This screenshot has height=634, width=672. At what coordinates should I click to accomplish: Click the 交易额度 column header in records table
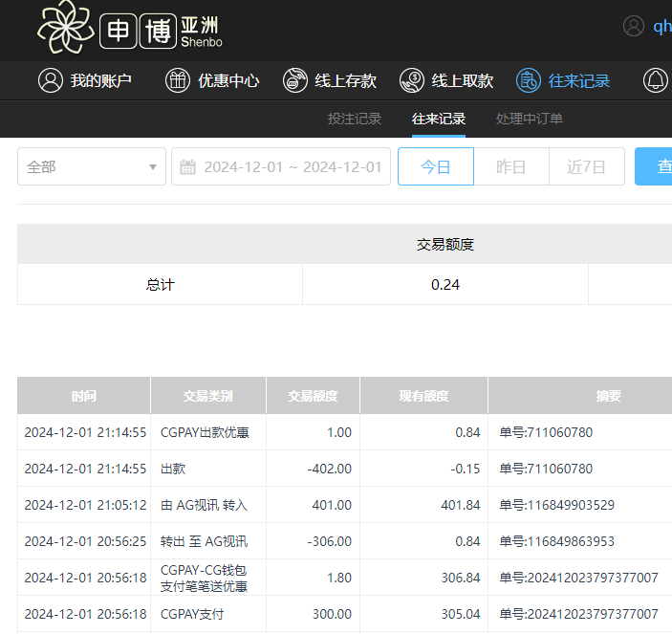coord(313,396)
